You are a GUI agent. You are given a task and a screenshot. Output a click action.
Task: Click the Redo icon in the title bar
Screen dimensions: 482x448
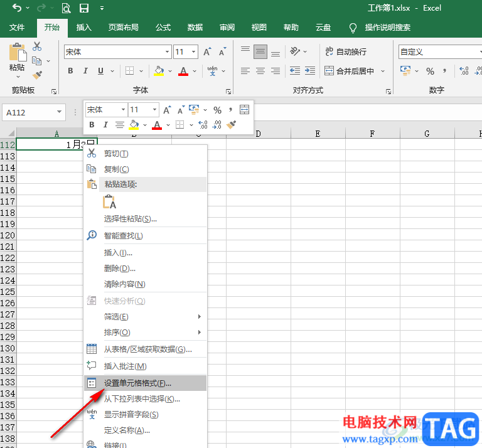click(x=41, y=8)
